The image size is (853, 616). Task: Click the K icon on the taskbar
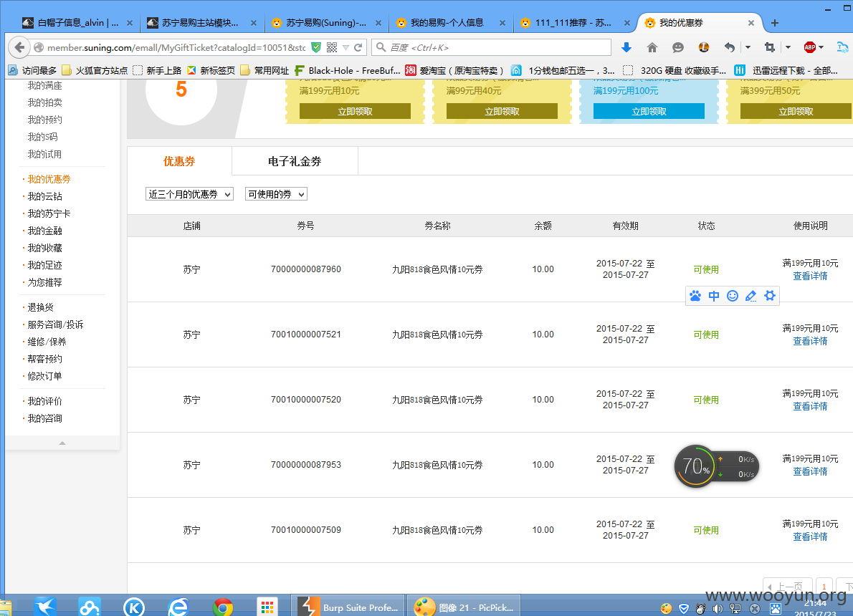click(x=134, y=607)
